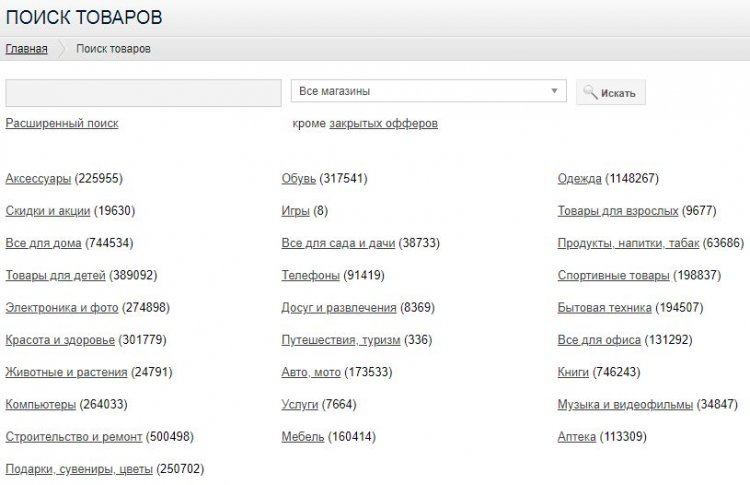Open the Книги category link
The height and width of the screenshot is (485, 750).
tap(573, 372)
